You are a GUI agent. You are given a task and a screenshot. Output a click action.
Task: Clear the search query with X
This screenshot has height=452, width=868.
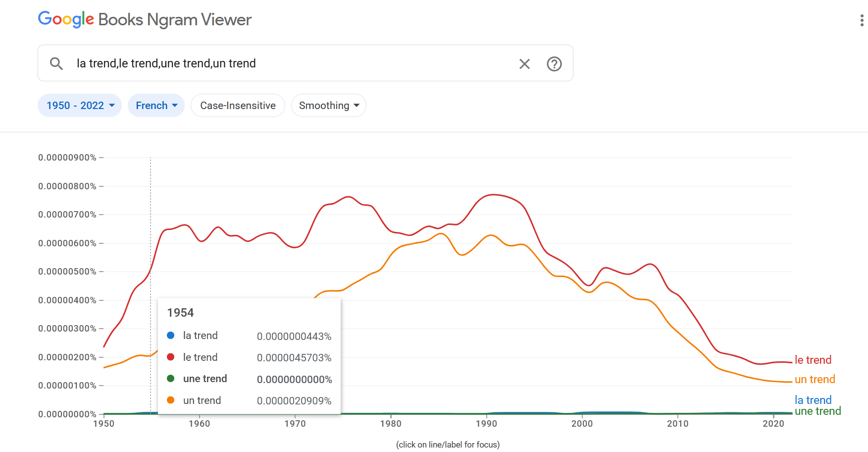tap(524, 63)
